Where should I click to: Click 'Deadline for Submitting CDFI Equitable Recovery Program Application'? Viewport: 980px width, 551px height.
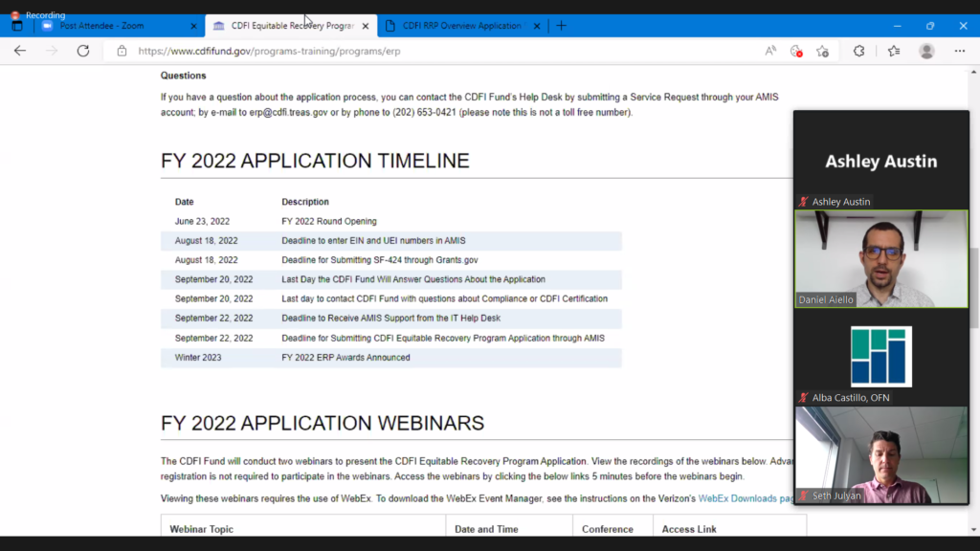point(442,338)
